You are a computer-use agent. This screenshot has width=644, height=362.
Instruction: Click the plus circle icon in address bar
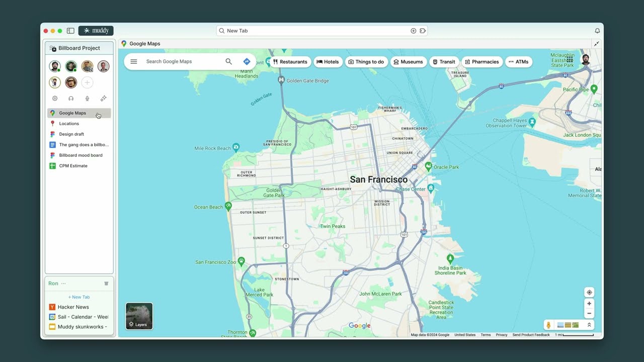point(414,31)
